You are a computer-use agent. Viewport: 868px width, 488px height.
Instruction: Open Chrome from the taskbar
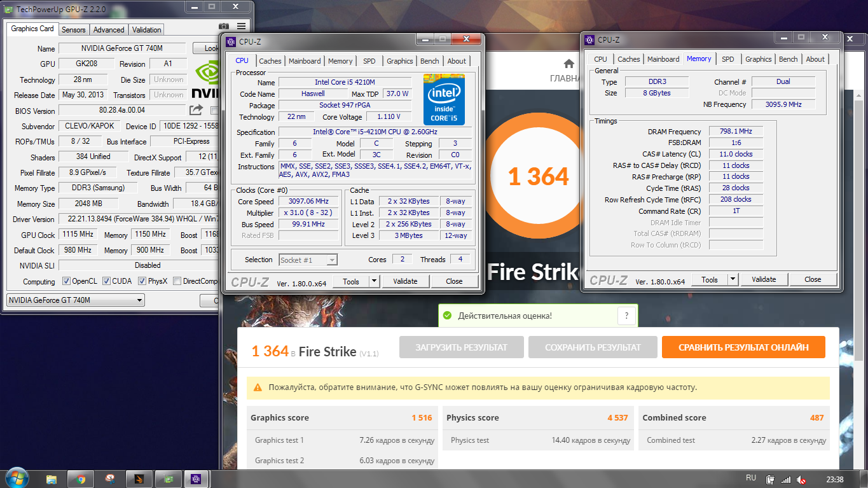pos(81,479)
